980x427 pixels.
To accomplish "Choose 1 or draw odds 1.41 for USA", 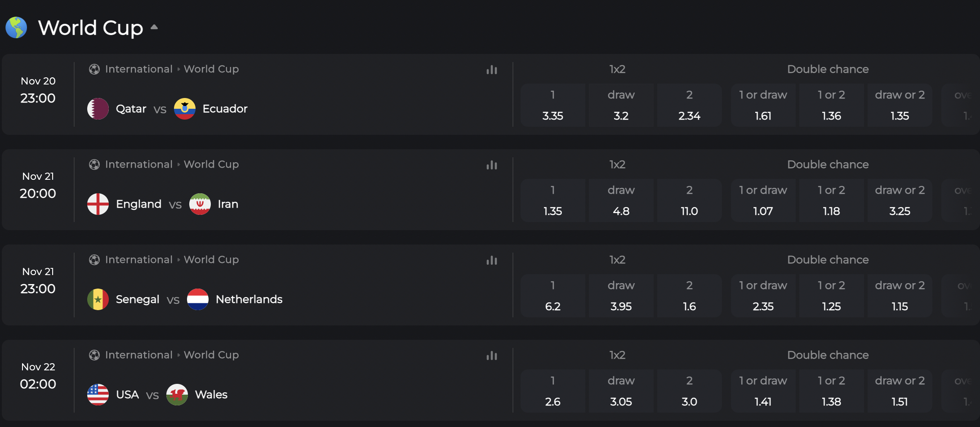I will pos(763,391).
